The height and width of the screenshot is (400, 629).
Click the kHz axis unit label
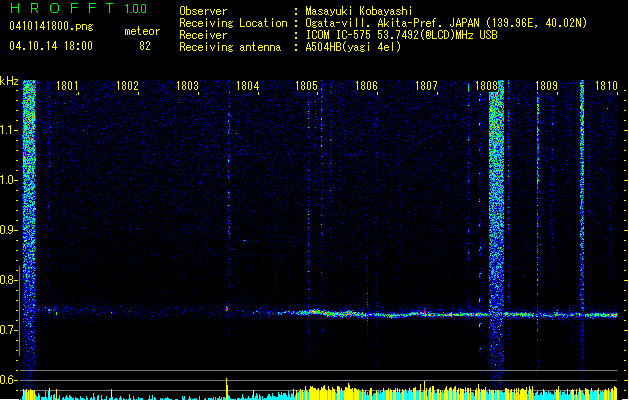pyautogui.click(x=9, y=81)
